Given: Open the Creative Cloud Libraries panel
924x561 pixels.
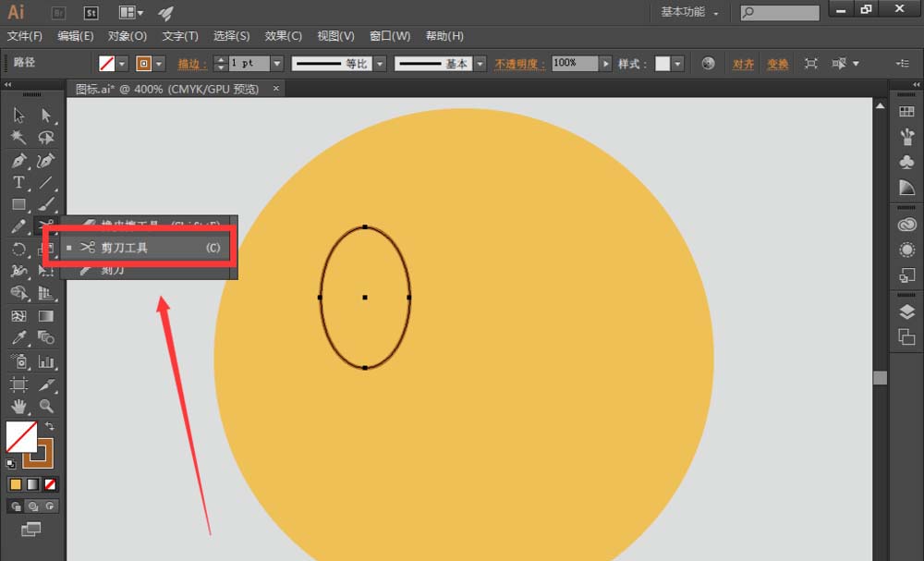Looking at the screenshot, I should pyautogui.click(x=906, y=225).
